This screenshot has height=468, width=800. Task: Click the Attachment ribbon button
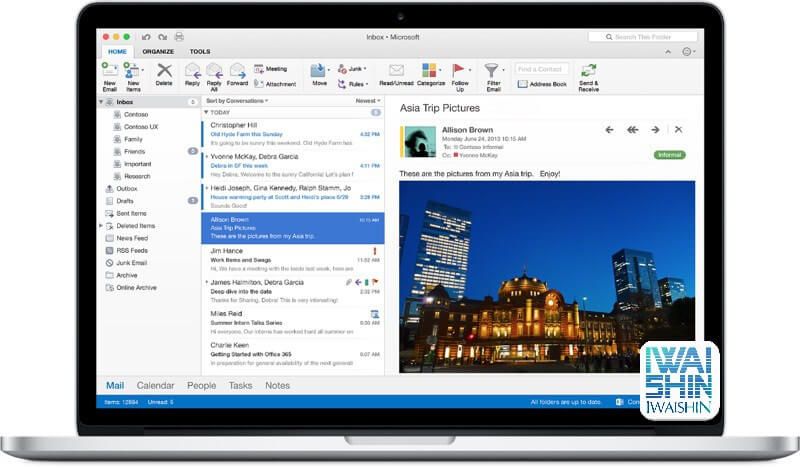[275, 84]
